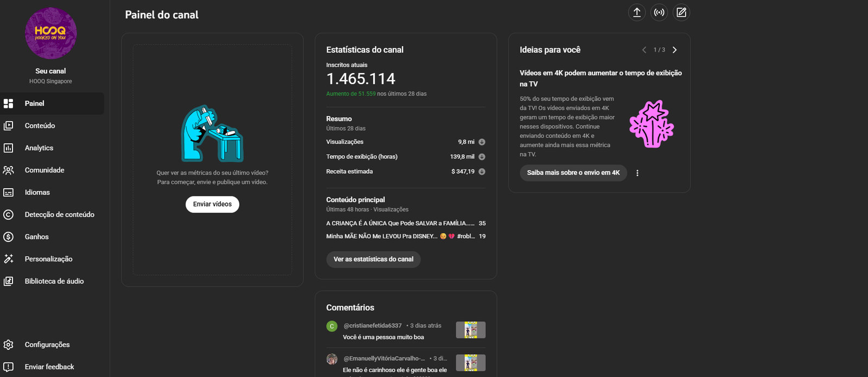
Task: Click EmanuellyVitóriaCarvalho's profile avatar
Action: 332,359
